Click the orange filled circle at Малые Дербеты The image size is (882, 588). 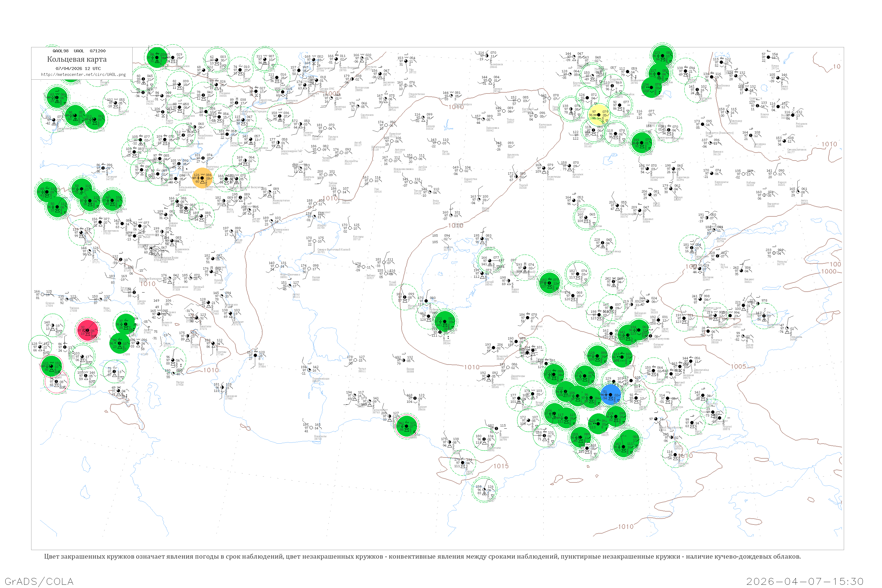click(202, 178)
